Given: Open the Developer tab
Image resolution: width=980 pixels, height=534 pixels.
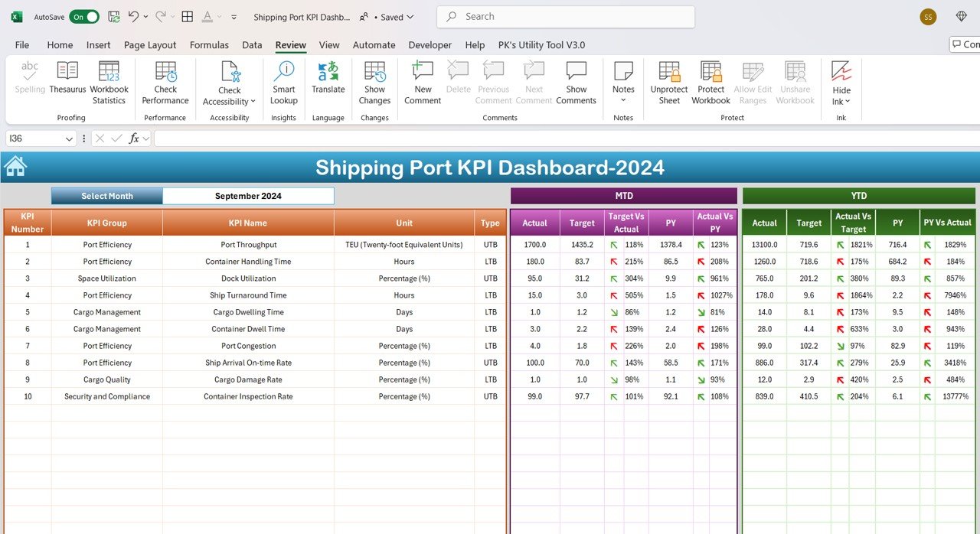Looking at the screenshot, I should click(430, 45).
